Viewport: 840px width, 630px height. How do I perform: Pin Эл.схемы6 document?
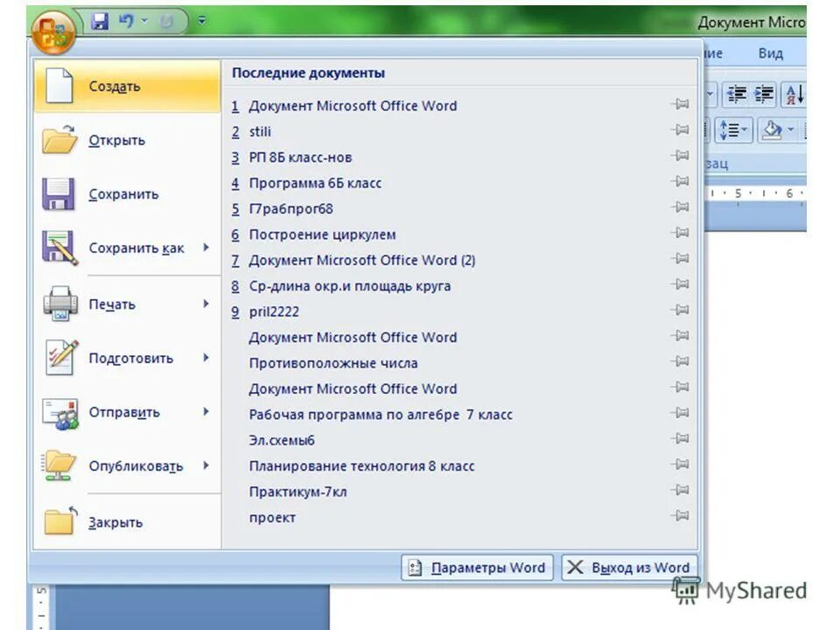(680, 438)
